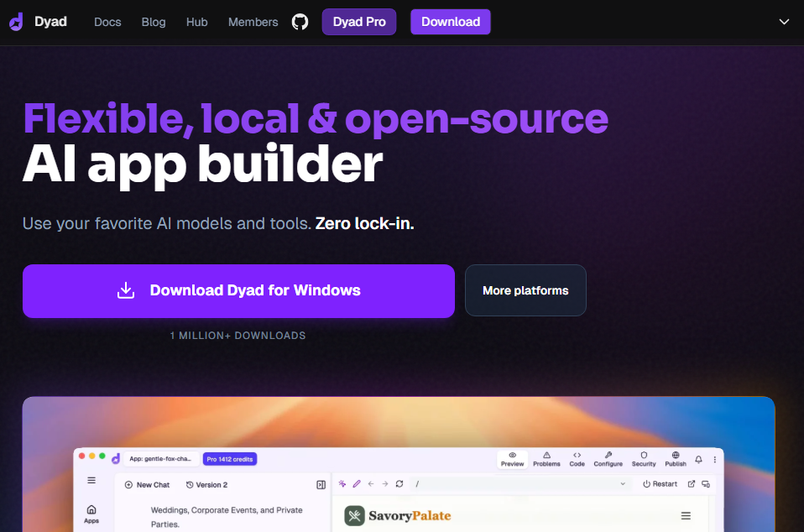Screen dimensions: 804x532
Task: Open the Docs page
Action: (x=107, y=22)
